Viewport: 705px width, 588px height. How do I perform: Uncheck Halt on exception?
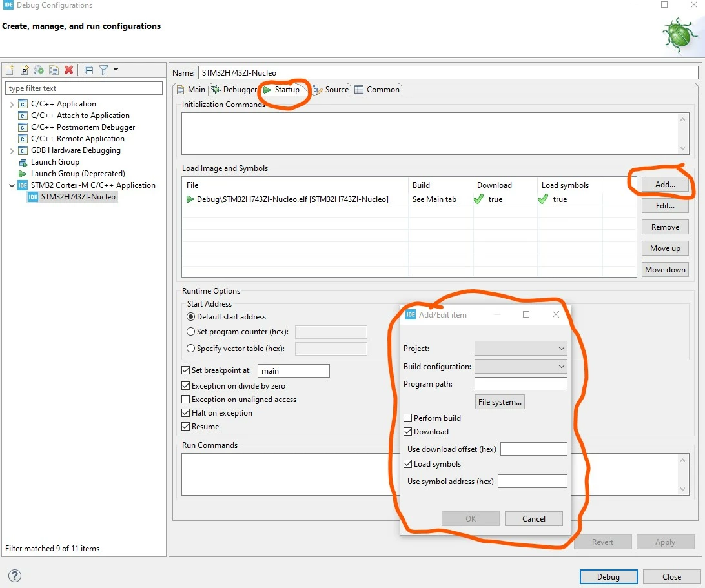pyautogui.click(x=186, y=412)
